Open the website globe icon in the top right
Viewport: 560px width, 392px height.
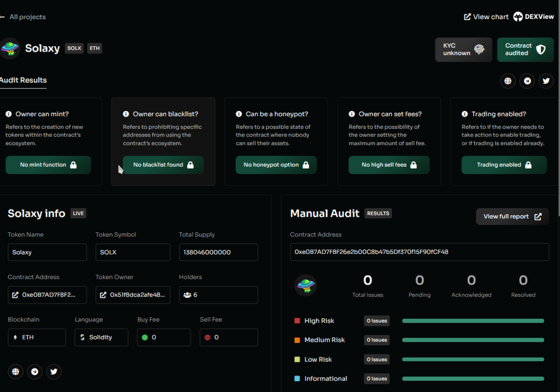[508, 81]
